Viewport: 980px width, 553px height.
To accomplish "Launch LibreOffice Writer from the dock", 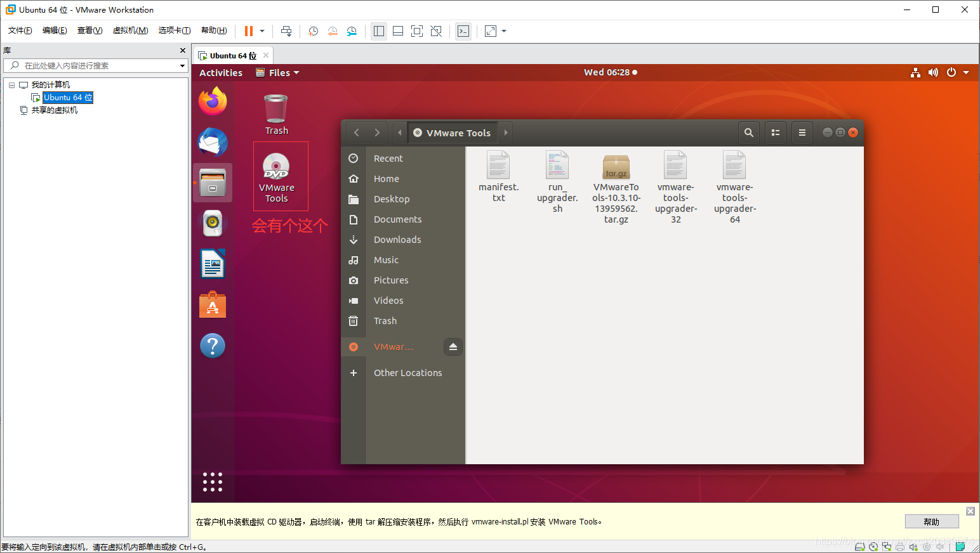I will click(213, 264).
